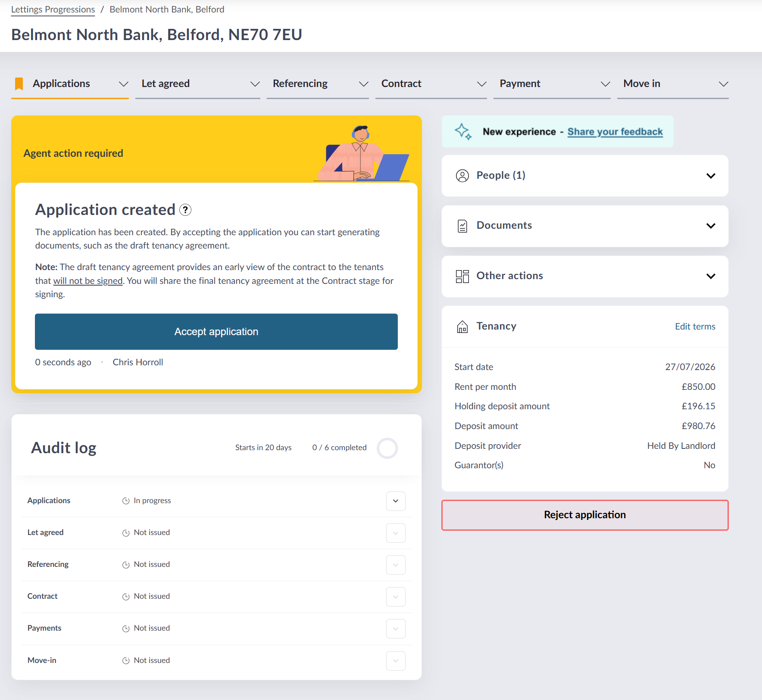
Task: Go to Lettings Progressions breadcrumb
Action: tap(53, 9)
